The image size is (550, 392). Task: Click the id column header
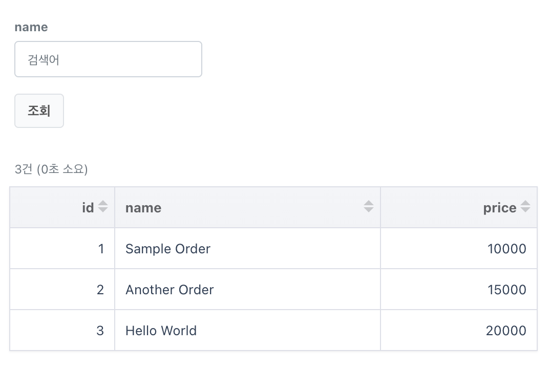tap(88, 208)
